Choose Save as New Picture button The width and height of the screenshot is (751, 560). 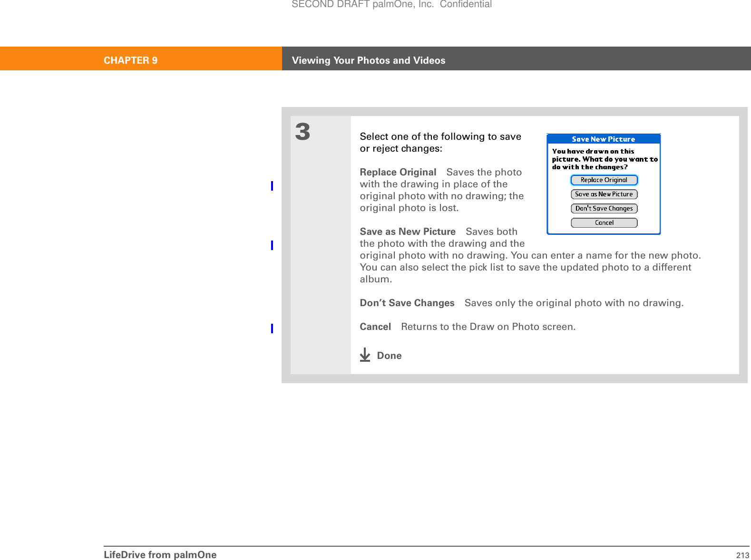tap(604, 194)
